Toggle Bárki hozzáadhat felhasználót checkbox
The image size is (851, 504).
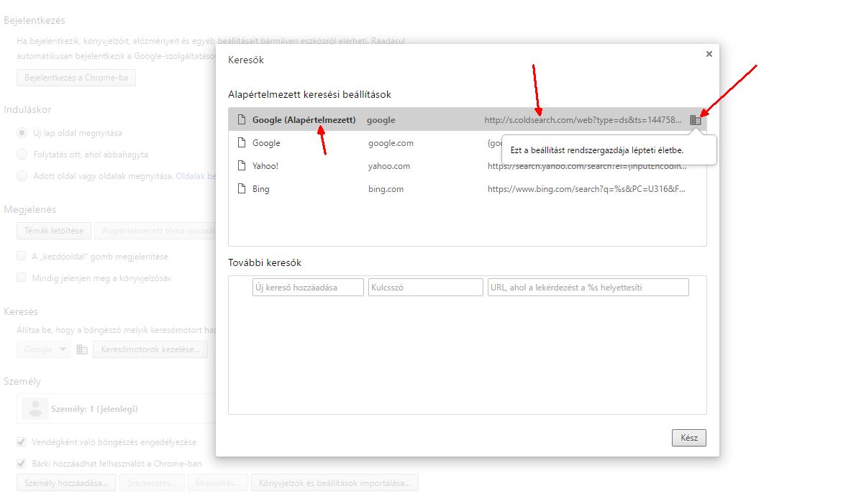(x=21, y=464)
